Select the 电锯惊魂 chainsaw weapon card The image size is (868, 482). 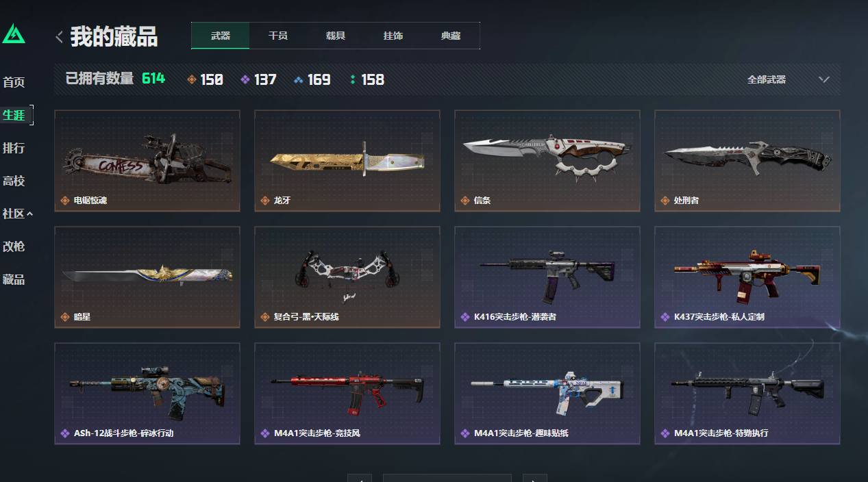[x=147, y=161]
